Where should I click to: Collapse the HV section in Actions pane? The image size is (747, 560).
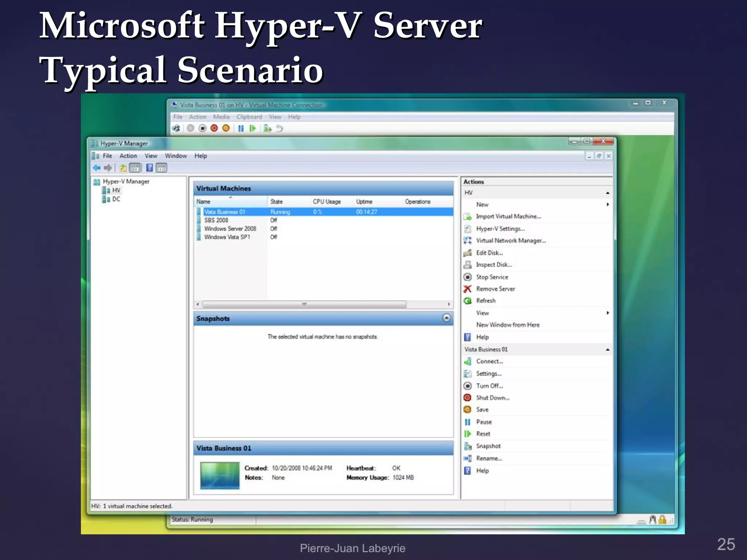(608, 193)
